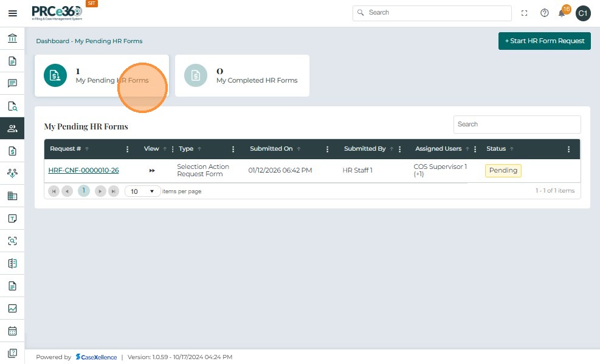This screenshot has height=364, width=600.
Task: Open the line chart reports sidebar icon
Action: (x=12, y=308)
